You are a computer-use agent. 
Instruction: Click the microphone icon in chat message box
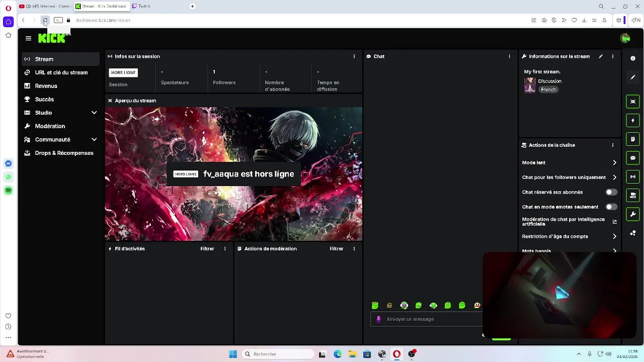click(x=379, y=319)
